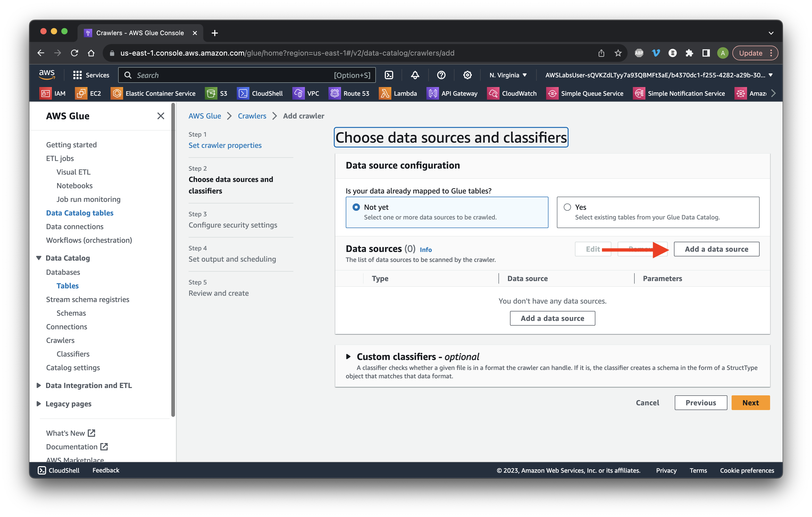The height and width of the screenshot is (517, 812).
Task: Open the IAM service shortcut
Action: coord(53,94)
